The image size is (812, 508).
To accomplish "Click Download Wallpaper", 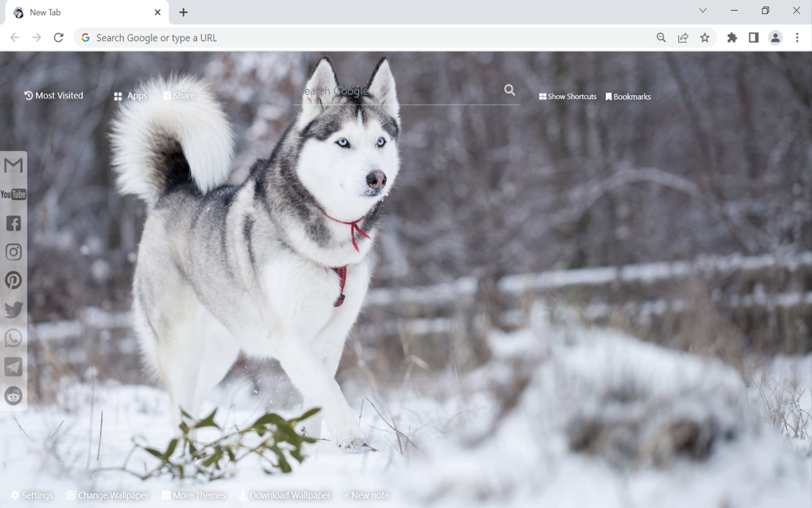I will pos(284,495).
